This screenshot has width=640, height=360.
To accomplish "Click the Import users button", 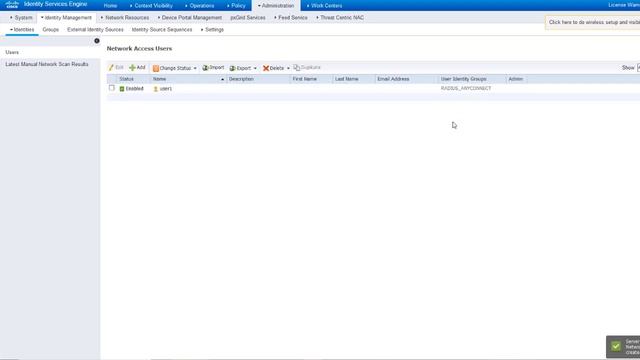I will pos(213,67).
